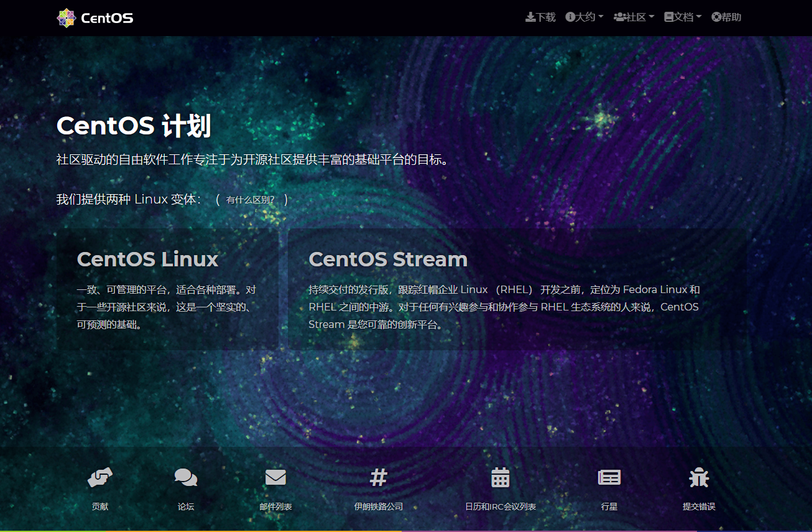Click the info circle icon beside 大约
The width and height of the screenshot is (812, 532).
[570, 17]
